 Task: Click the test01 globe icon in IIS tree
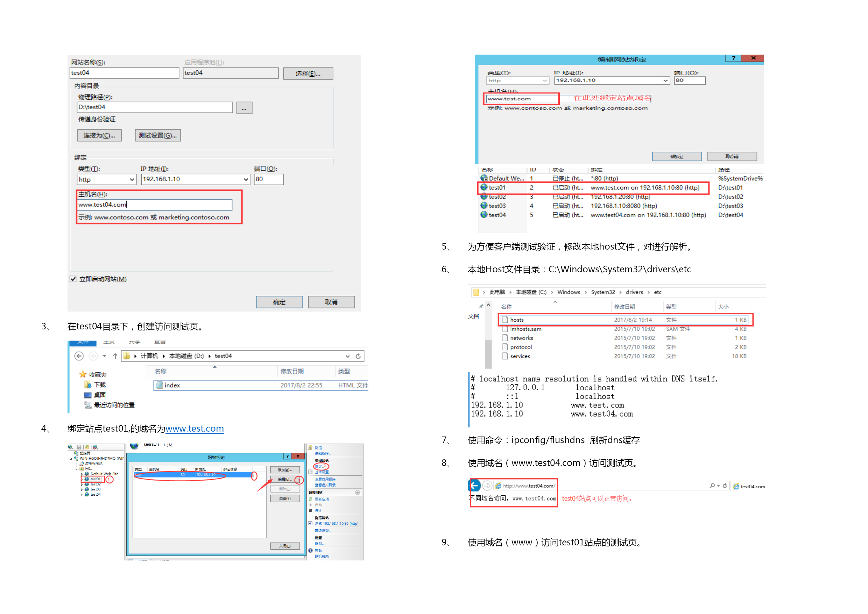click(87, 479)
